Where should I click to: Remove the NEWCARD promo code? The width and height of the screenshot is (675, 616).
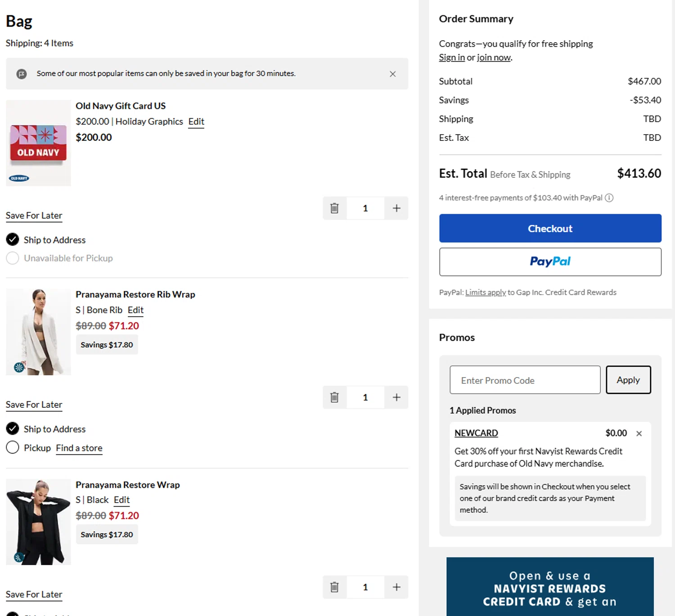coord(639,433)
